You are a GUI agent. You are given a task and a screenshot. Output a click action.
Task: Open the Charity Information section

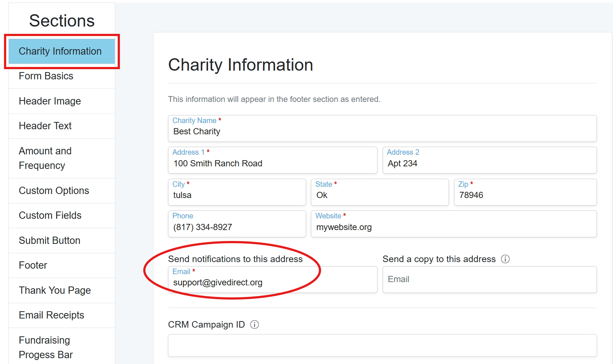62,51
